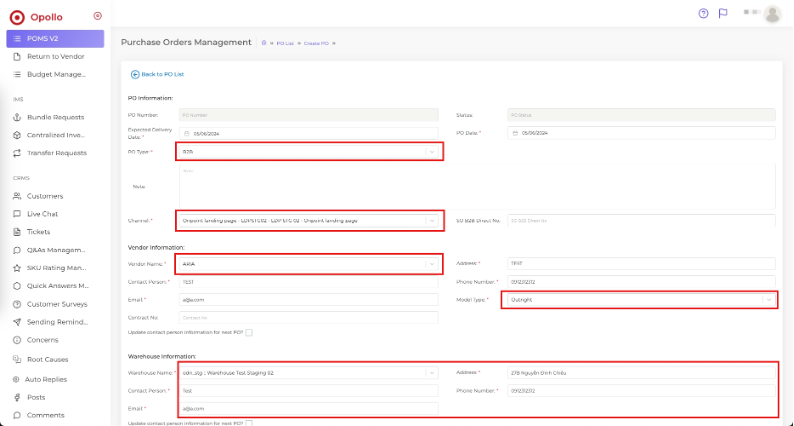Click calendar icon in PO Date field
Viewport: 794px width, 426px height.
click(x=515, y=133)
